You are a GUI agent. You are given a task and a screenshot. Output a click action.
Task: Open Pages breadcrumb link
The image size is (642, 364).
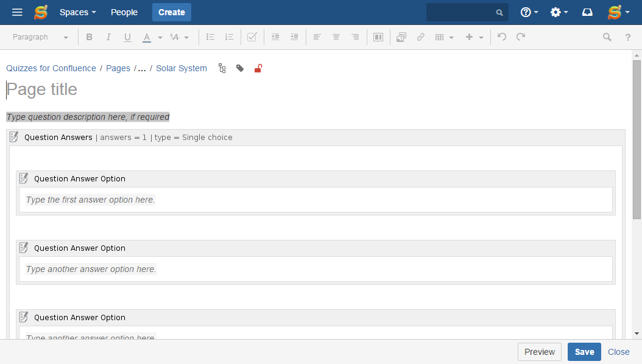(118, 68)
